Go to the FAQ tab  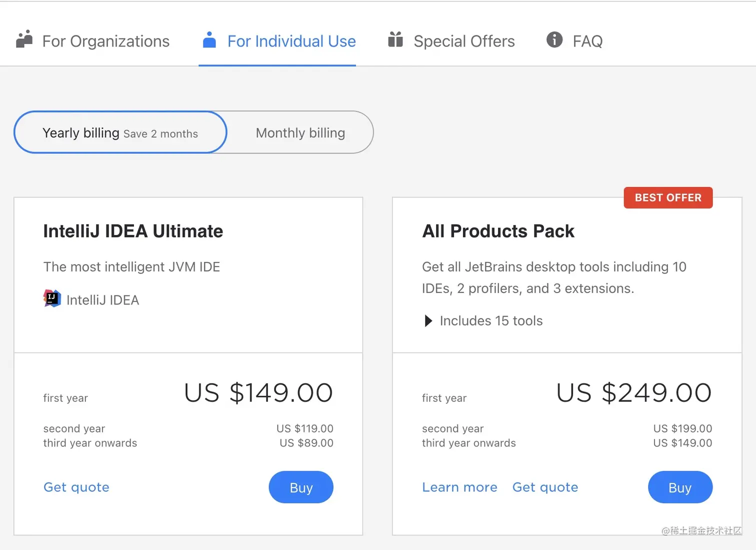[587, 41]
